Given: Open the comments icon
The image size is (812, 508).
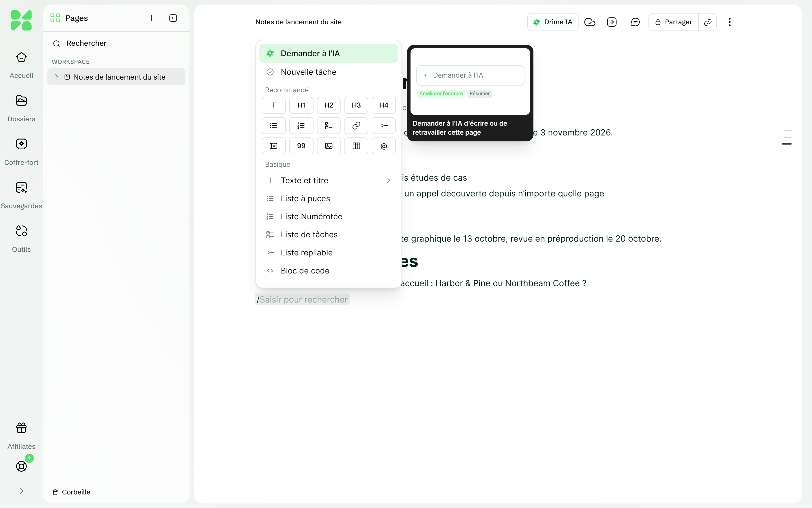Looking at the screenshot, I should pyautogui.click(x=635, y=22).
